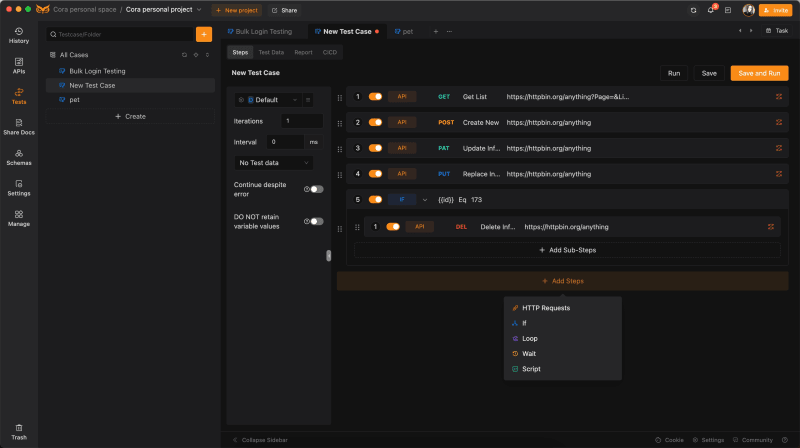Enable Continue despite error switch
The height and width of the screenshot is (448, 800).
click(x=317, y=189)
